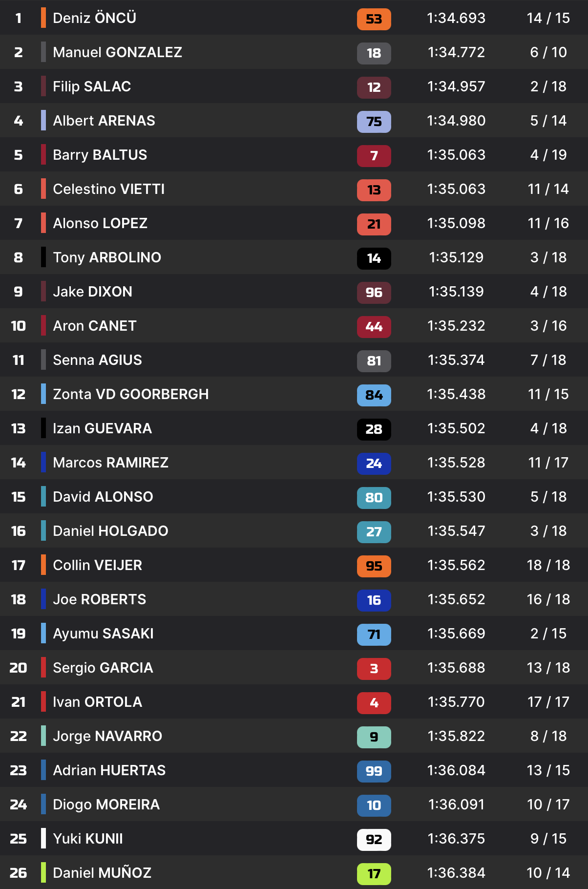Open rider Deniz ÖNCÜ's profile
The height and width of the screenshot is (889, 588).
(x=94, y=18)
